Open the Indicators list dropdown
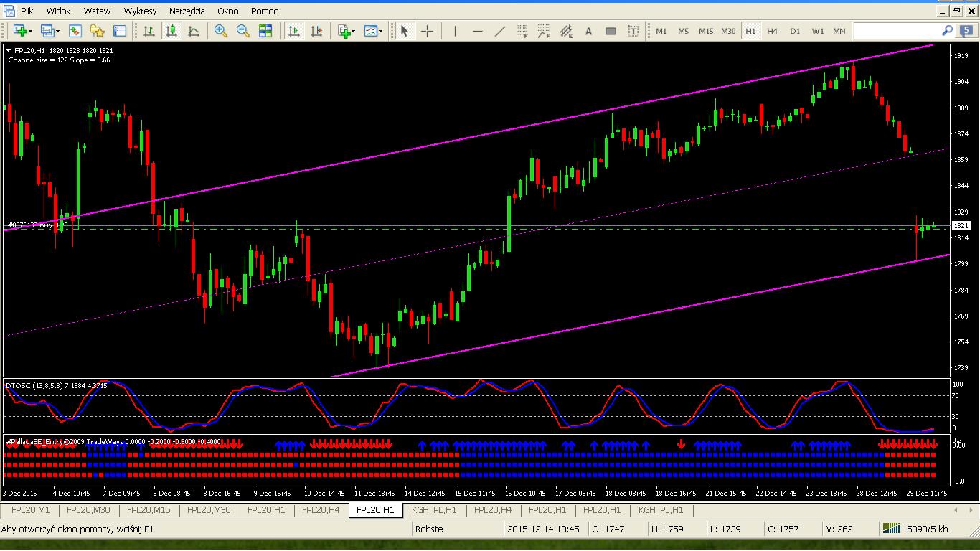 coord(347,31)
